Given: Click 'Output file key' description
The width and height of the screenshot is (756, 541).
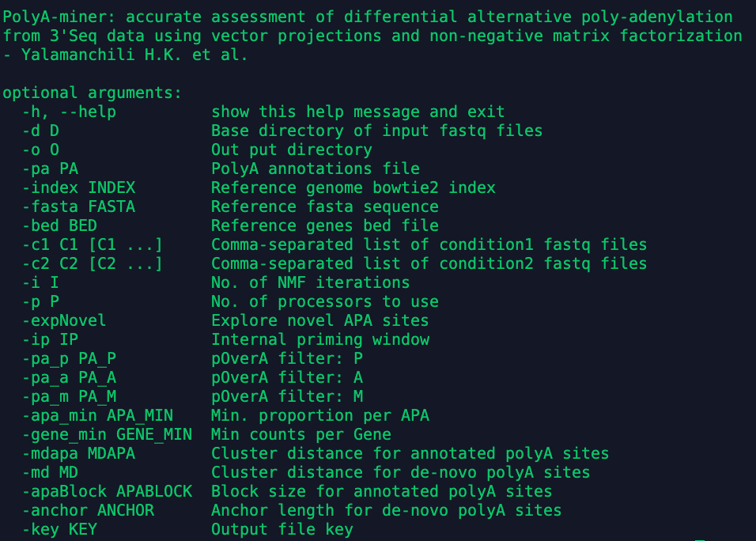Looking at the screenshot, I should click(x=282, y=529).
